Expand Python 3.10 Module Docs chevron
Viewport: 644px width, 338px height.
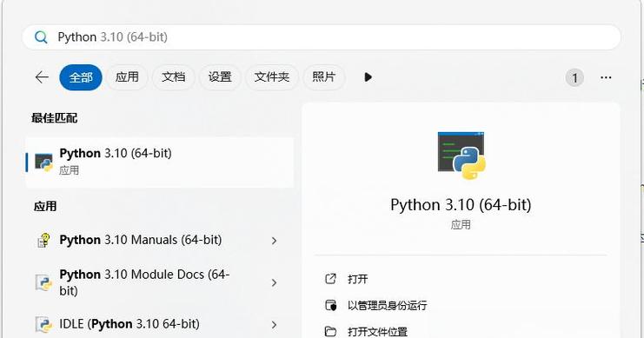point(274,282)
